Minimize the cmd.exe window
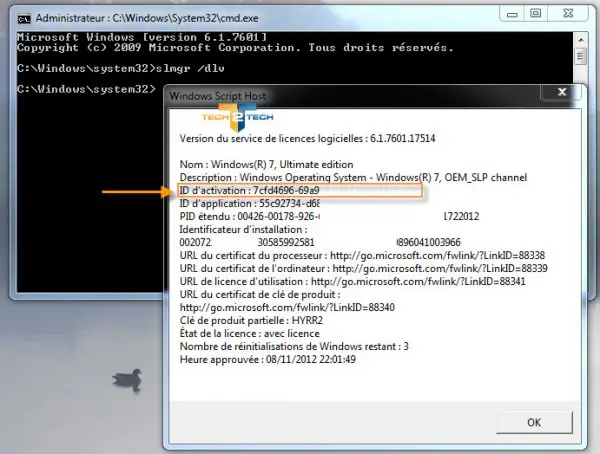Image resolution: width=600 pixels, height=454 pixels. (x=512, y=14)
